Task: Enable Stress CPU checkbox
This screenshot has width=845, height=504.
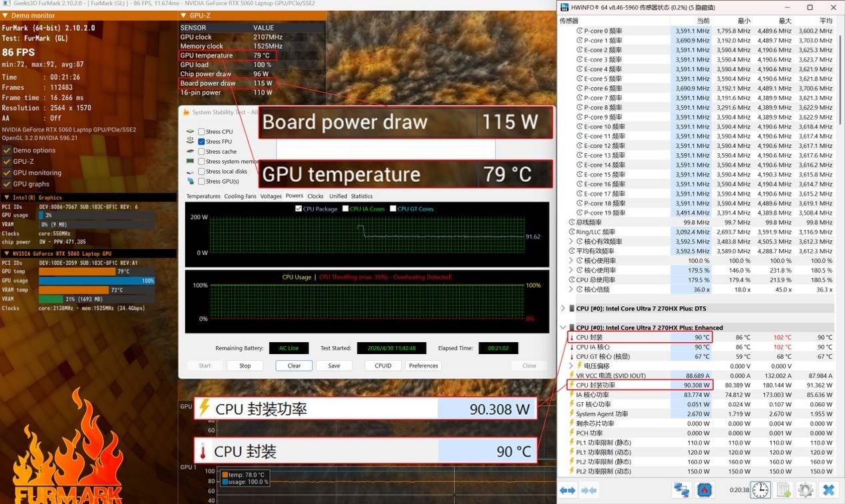Action: coord(201,132)
